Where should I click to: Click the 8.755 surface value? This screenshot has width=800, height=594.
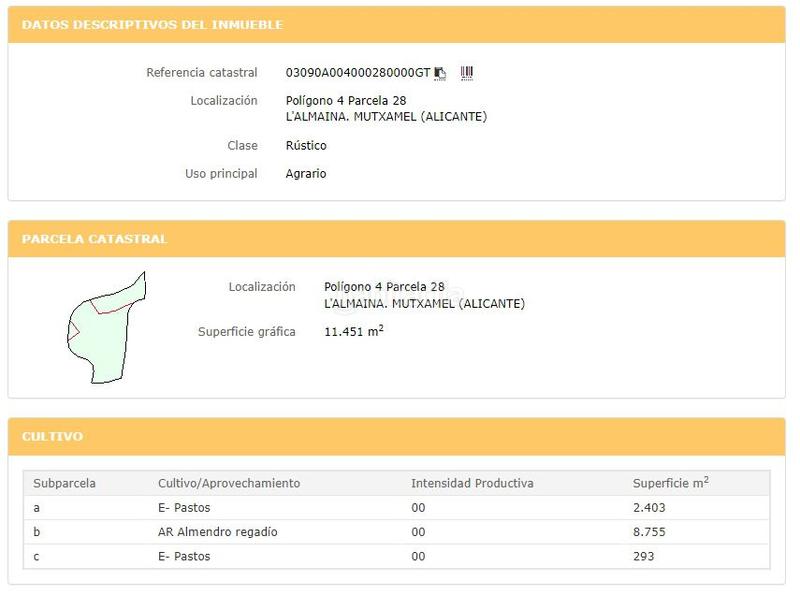pyautogui.click(x=649, y=532)
